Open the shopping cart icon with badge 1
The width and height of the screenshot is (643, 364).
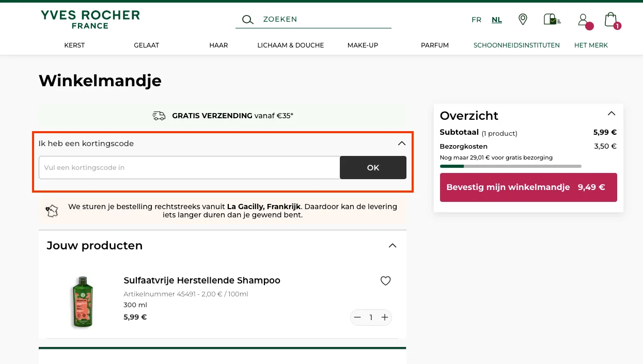pos(610,19)
